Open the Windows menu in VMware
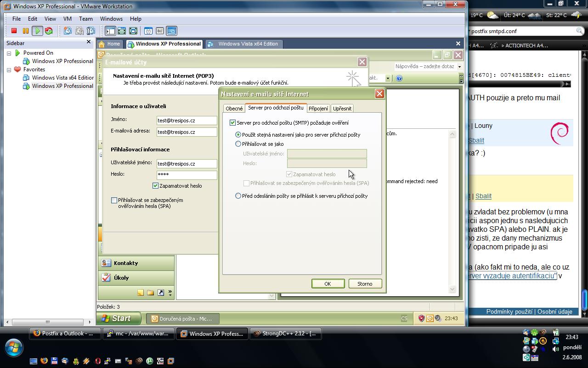Image resolution: width=588 pixels, height=368 pixels. (111, 19)
